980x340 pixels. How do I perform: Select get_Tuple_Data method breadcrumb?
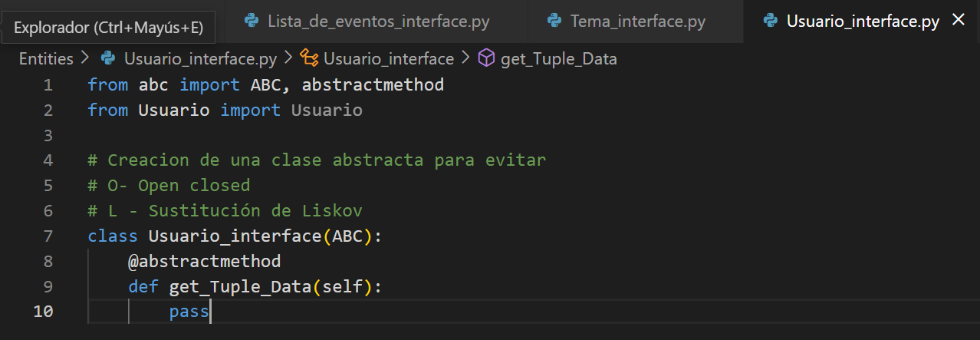click(558, 58)
